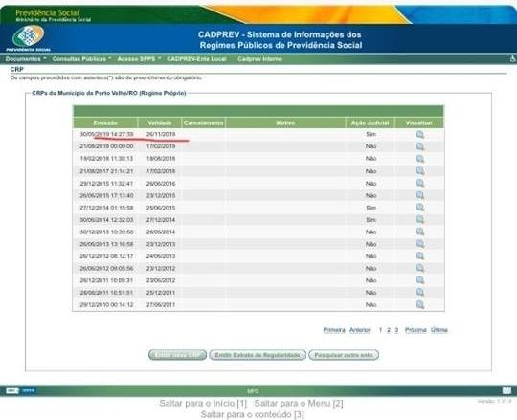Select validity date 26/11/2019
The height and width of the screenshot is (420, 517).
161,134
